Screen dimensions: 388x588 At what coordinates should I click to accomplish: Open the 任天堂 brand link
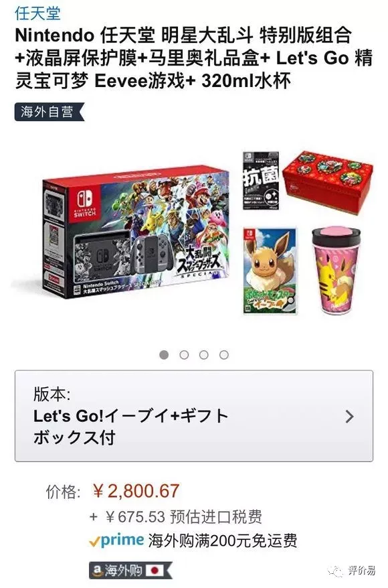(37, 13)
